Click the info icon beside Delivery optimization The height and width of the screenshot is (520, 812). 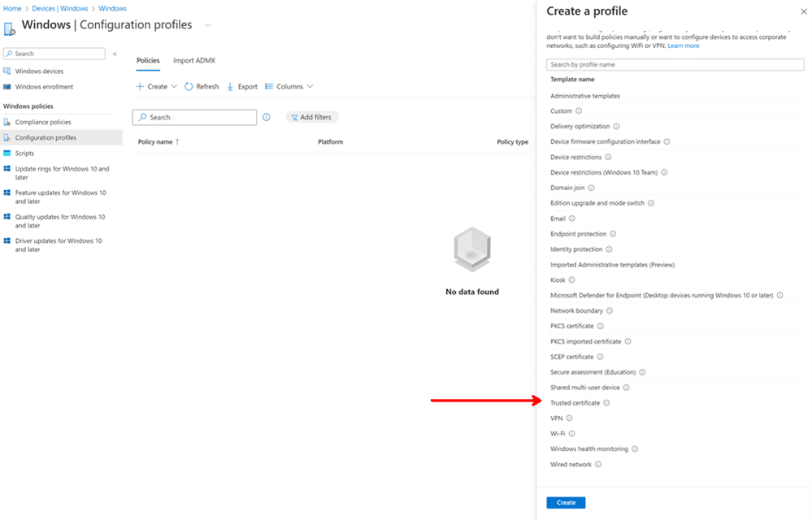point(616,126)
